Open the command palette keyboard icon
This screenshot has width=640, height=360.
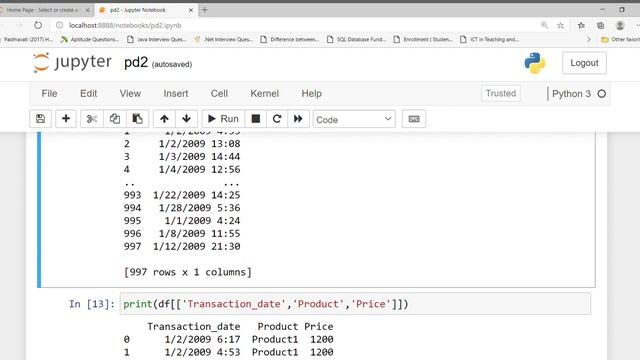[x=414, y=119]
